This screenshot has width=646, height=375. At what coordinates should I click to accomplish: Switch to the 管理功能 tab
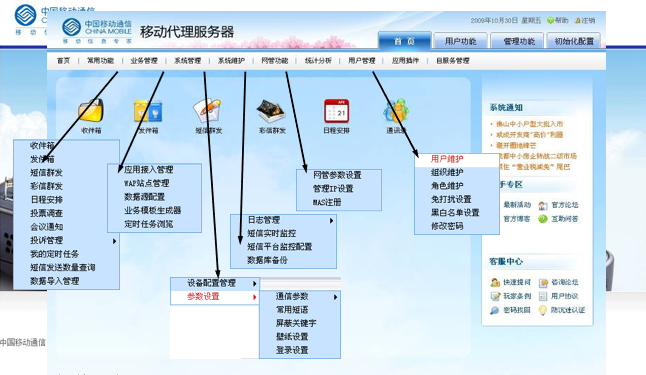[x=519, y=41]
